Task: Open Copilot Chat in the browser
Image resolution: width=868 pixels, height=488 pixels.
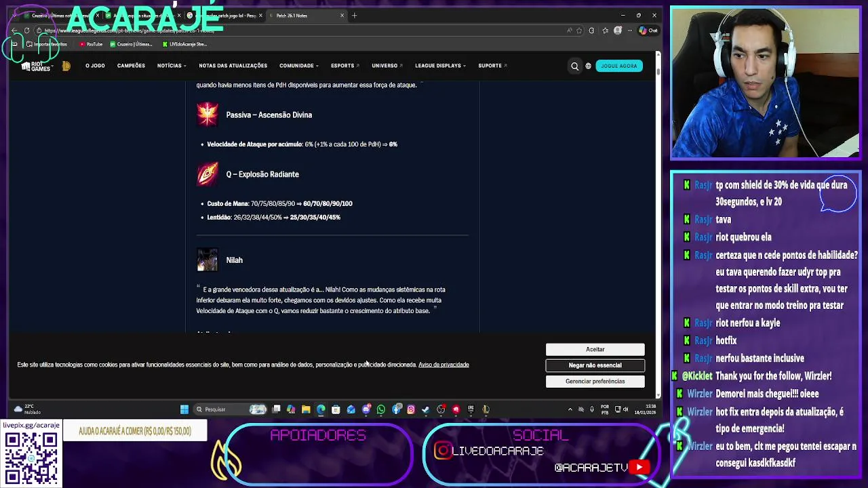Action: click(x=648, y=30)
